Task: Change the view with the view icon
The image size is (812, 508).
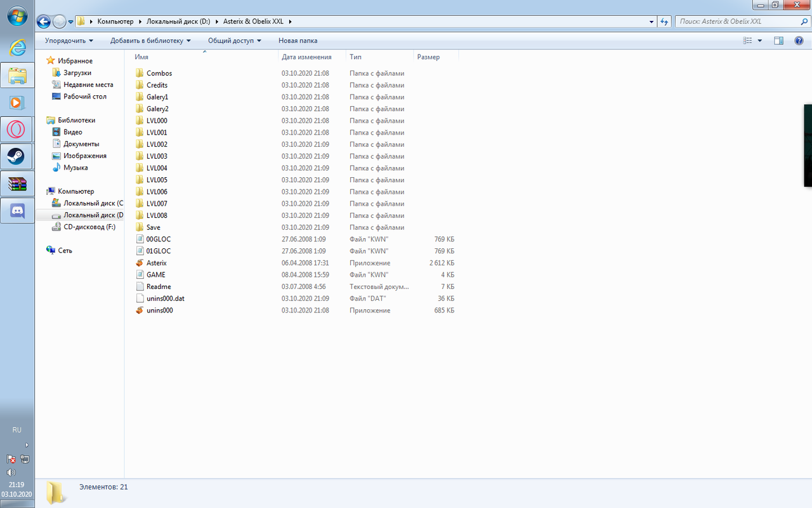Action: pyautogui.click(x=747, y=41)
